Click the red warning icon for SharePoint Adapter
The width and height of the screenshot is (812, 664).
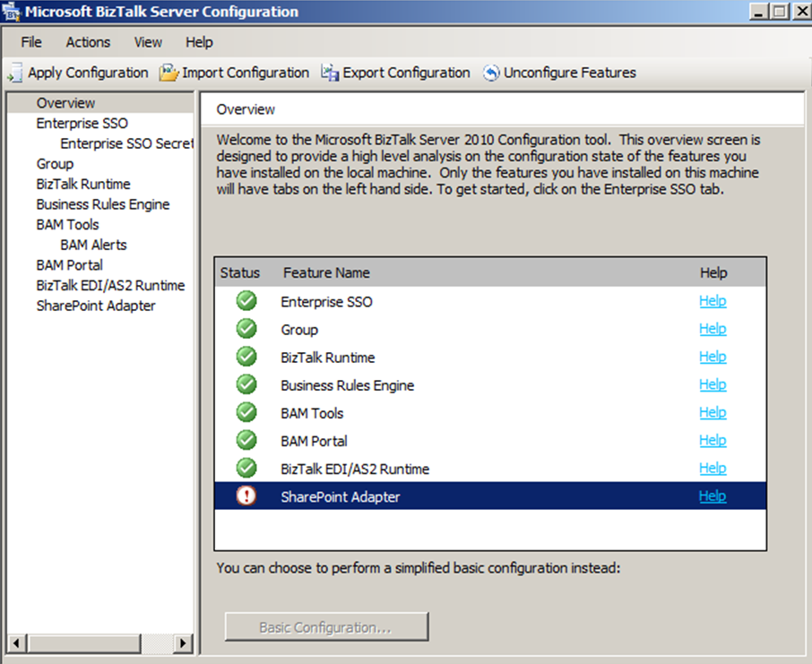(246, 496)
